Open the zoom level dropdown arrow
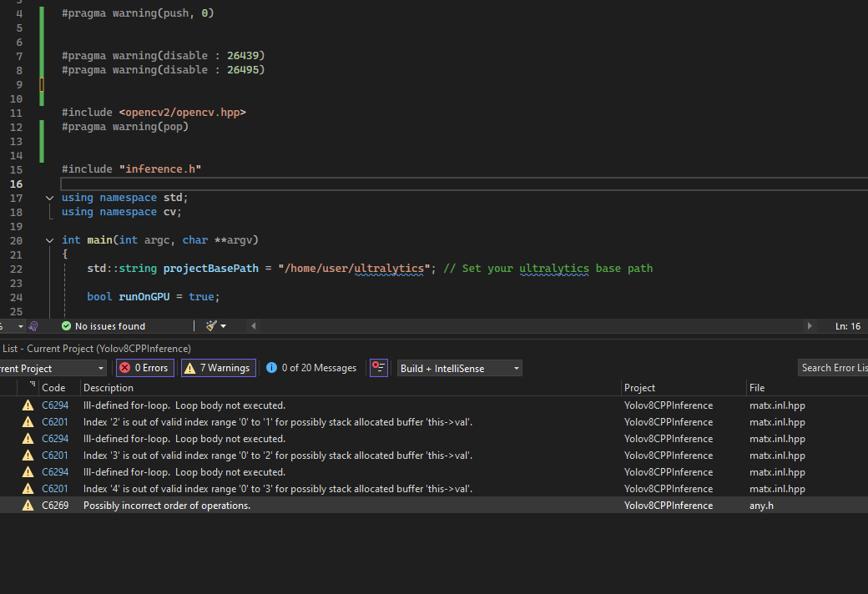 coord(21,327)
